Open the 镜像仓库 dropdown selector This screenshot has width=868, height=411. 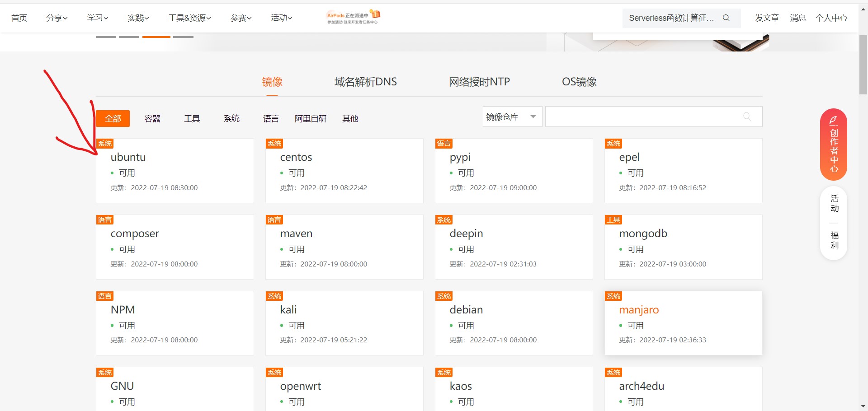[x=512, y=117]
